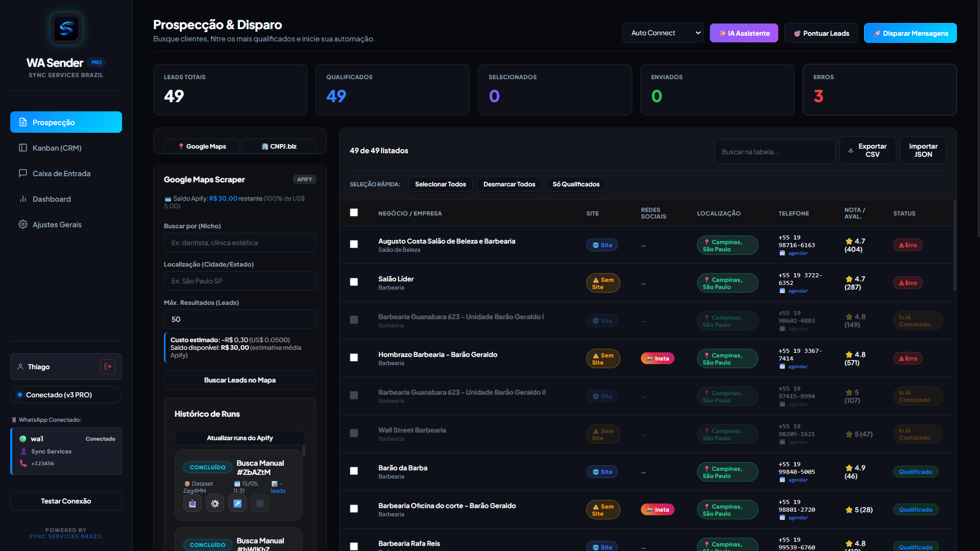Click the Já Contatado badge for Wall Street Barbearia
The width and height of the screenshot is (980, 551).
tap(918, 434)
